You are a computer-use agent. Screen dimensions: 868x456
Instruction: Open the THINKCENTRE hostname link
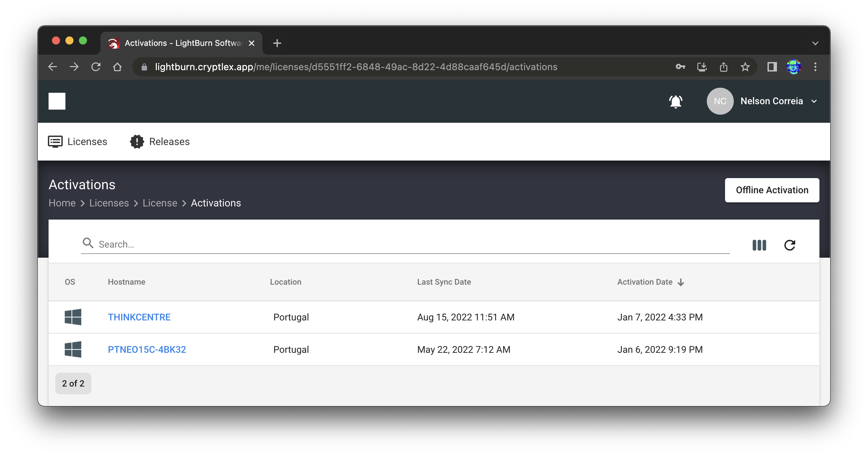click(x=139, y=317)
